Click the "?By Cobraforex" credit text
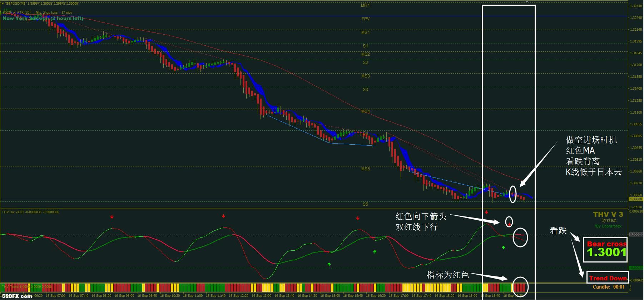Image resolution: width=644 pixels, height=300 pixels. pyautogui.click(x=608, y=226)
